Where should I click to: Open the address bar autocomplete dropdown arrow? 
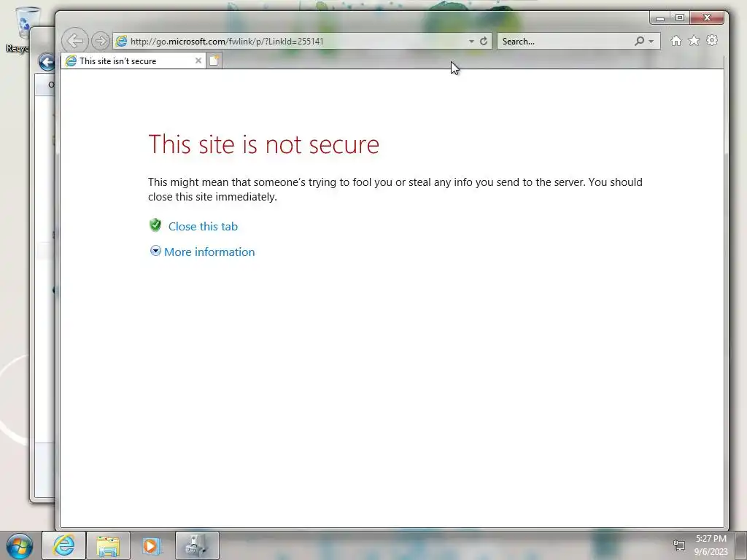pos(471,42)
